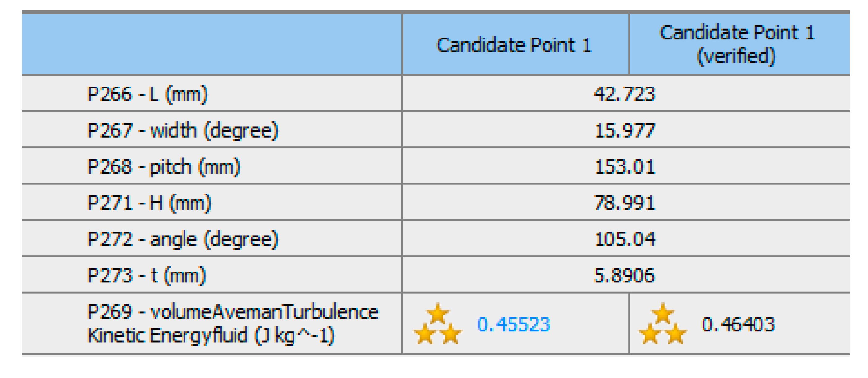Click the empty top-left header cell
Viewport: 868px width, 378px height.
212,44
